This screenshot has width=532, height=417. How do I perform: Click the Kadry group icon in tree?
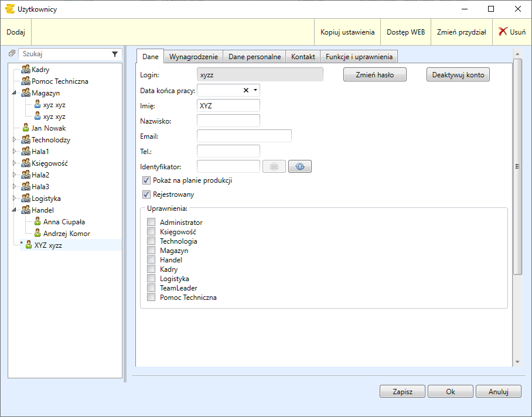click(x=26, y=70)
